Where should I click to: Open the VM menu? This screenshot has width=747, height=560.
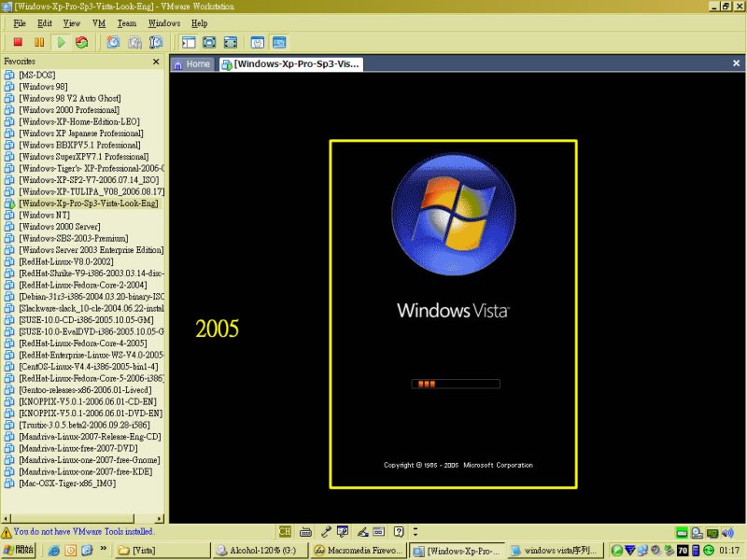click(x=99, y=23)
